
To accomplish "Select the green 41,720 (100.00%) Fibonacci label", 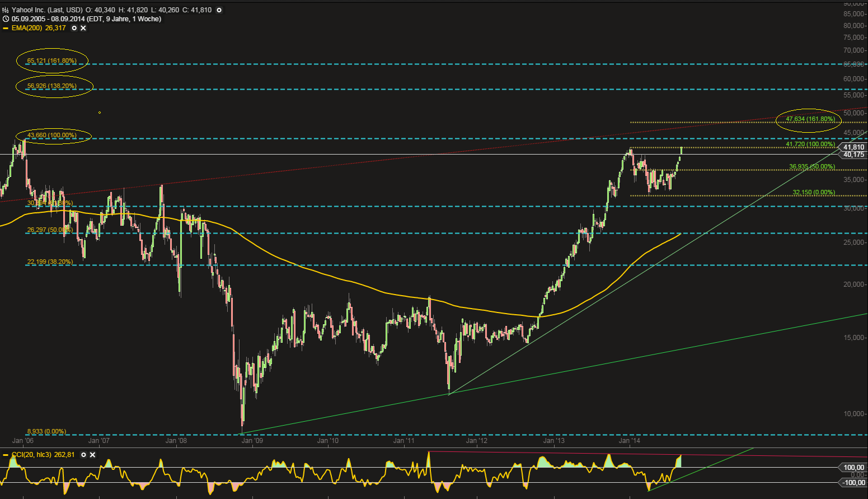I will (810, 144).
